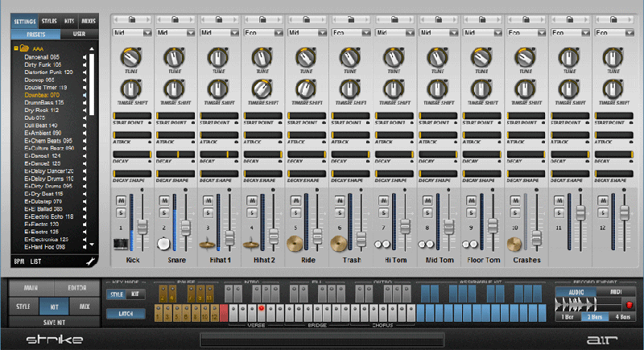Switch to the Settings tab

(x=25, y=22)
